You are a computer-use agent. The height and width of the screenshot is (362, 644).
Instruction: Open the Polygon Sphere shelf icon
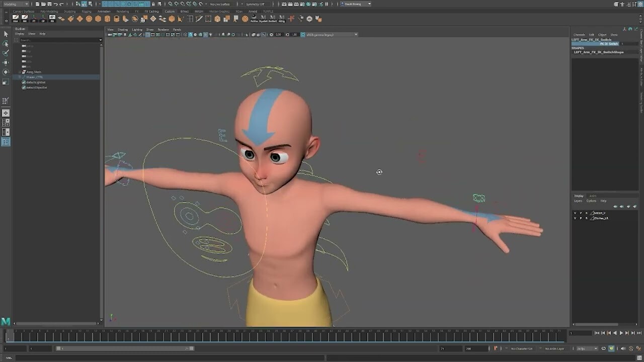90,19
